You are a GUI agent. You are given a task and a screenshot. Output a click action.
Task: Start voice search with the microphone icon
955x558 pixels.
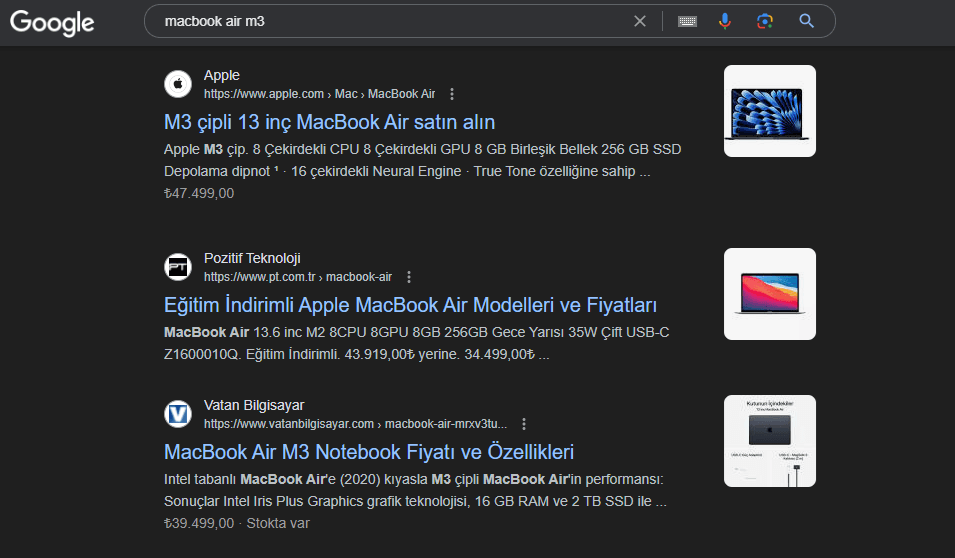pyautogui.click(x=725, y=21)
